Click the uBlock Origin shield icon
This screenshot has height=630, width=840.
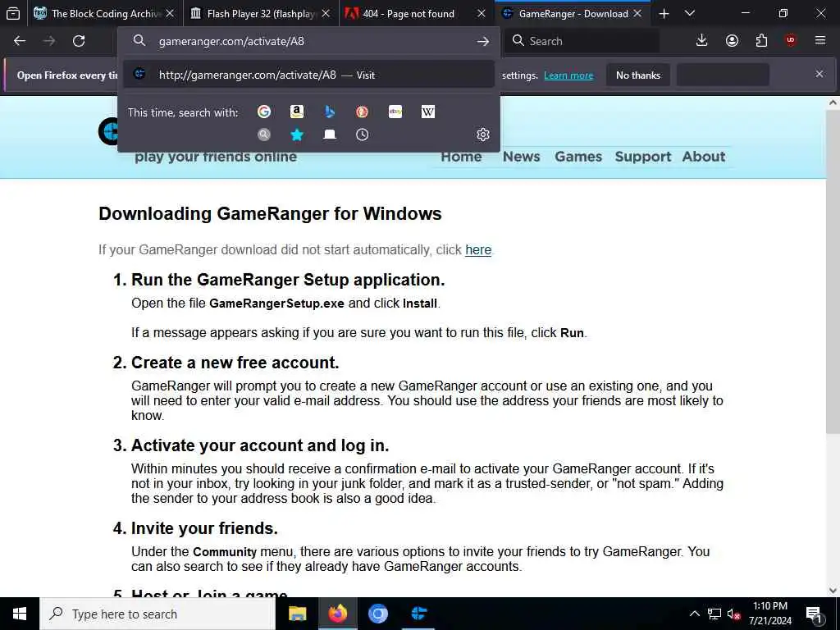pyautogui.click(x=791, y=40)
